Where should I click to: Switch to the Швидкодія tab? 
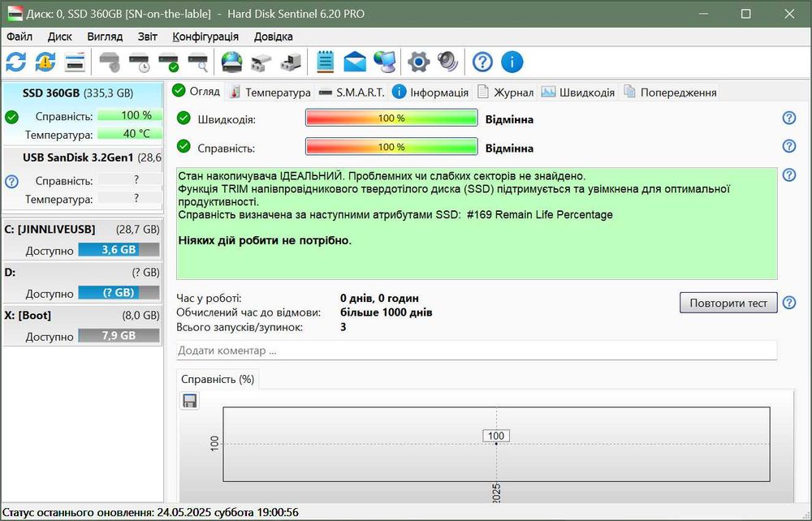tap(578, 93)
